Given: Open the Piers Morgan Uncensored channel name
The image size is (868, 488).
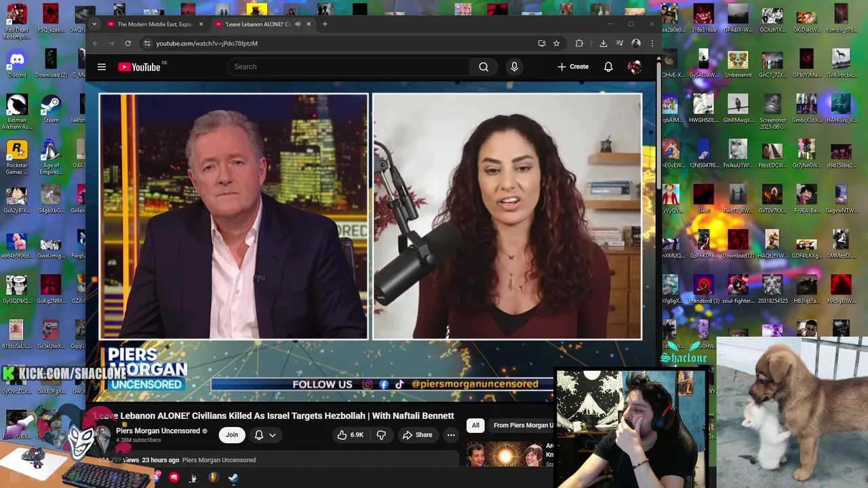Looking at the screenshot, I should click(x=158, y=430).
